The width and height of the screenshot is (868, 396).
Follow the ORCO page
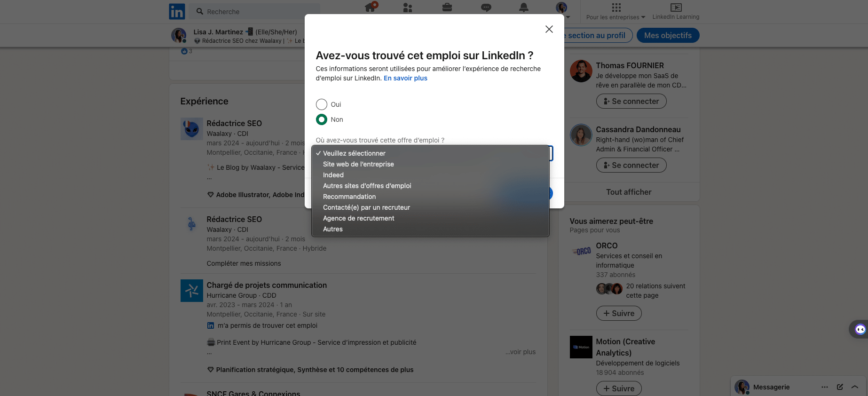[x=619, y=313]
